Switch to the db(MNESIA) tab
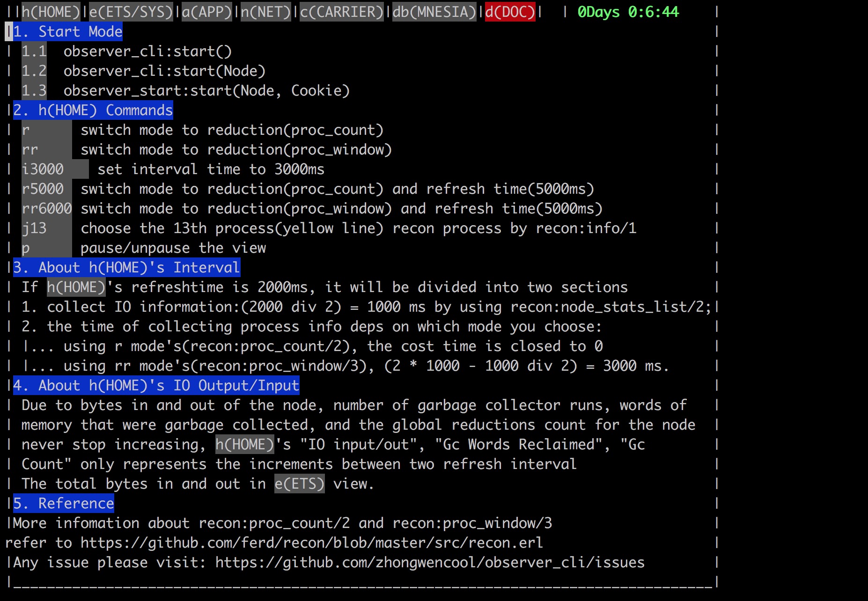The width and height of the screenshot is (868, 601). pyautogui.click(x=434, y=12)
